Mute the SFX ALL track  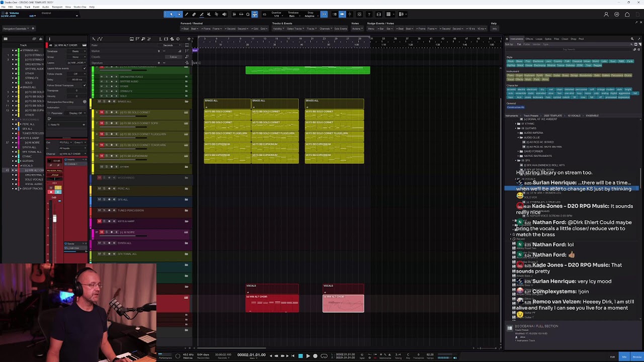99,200
